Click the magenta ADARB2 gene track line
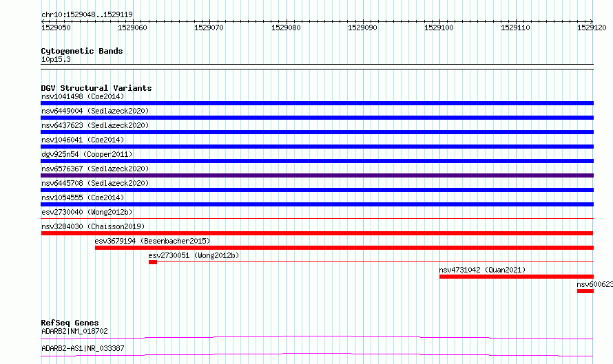Viewport: 613px width, 364px height. tap(317, 337)
